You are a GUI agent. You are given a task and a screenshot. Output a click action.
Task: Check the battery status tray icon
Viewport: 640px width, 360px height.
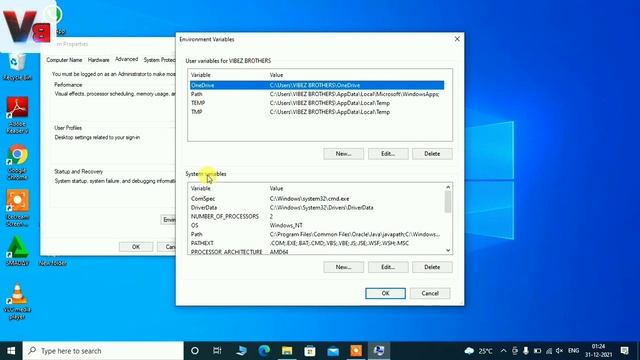coord(537,351)
